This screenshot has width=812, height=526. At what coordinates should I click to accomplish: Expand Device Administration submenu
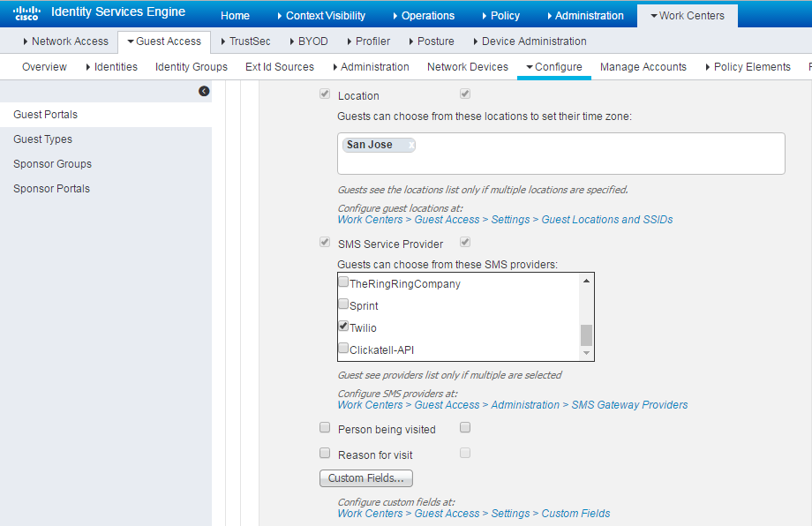click(530, 41)
